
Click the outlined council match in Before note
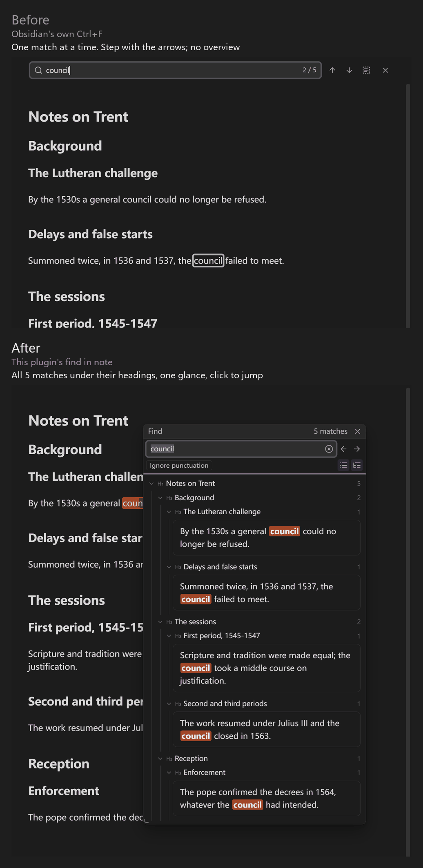(x=208, y=261)
